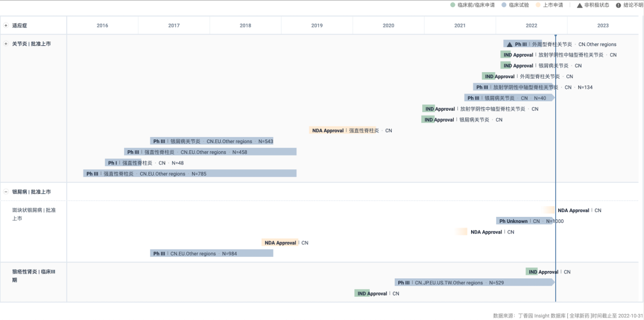Expand the 适应症 header row
The width and height of the screenshot is (644, 320).
point(6,26)
